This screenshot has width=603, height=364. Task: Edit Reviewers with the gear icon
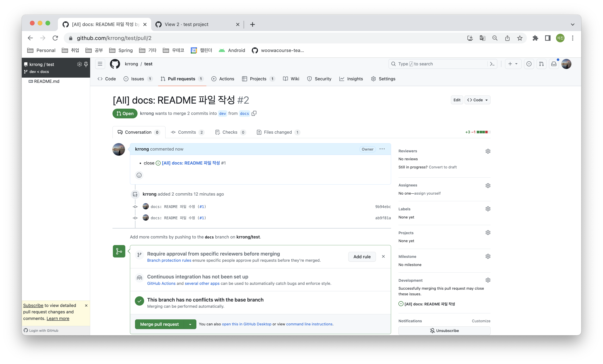pos(488,151)
